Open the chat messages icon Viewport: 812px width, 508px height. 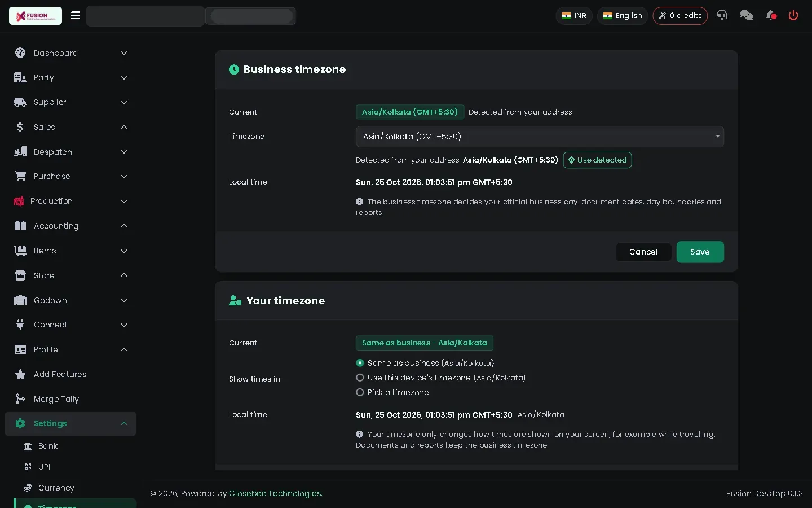click(747, 15)
